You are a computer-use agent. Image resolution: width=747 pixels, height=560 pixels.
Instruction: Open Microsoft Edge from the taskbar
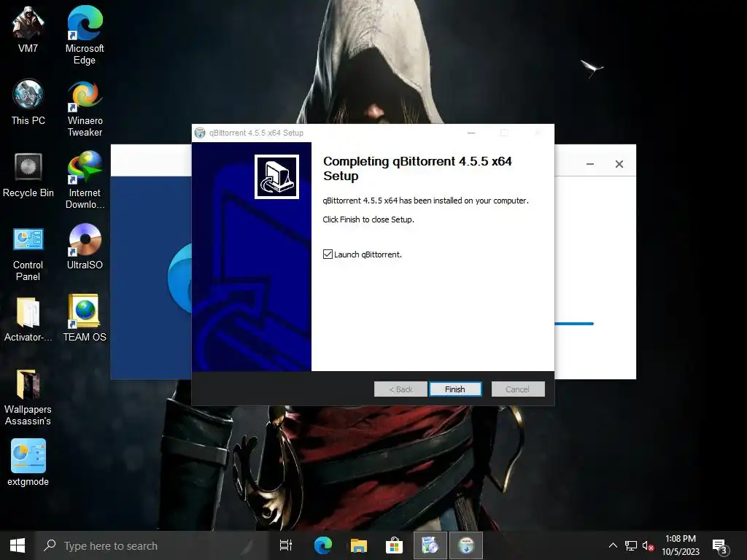[323, 545]
